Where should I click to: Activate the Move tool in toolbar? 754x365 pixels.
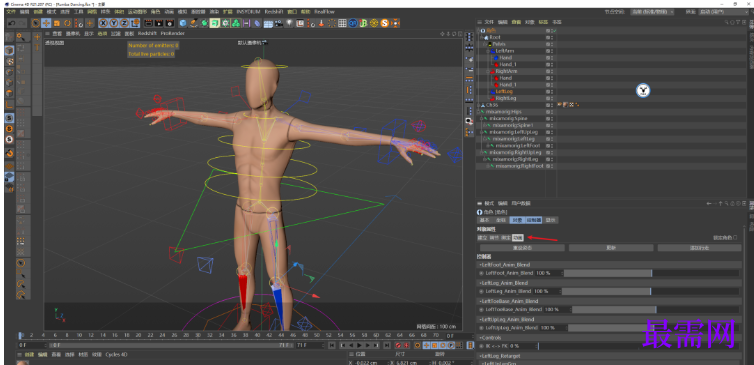[x=46, y=23]
